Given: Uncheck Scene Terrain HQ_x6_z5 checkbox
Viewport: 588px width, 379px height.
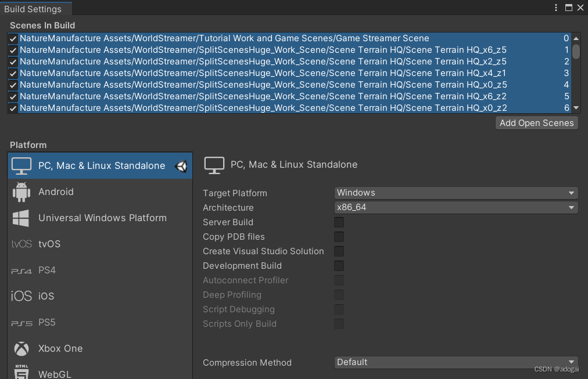Looking at the screenshot, I should pos(13,50).
